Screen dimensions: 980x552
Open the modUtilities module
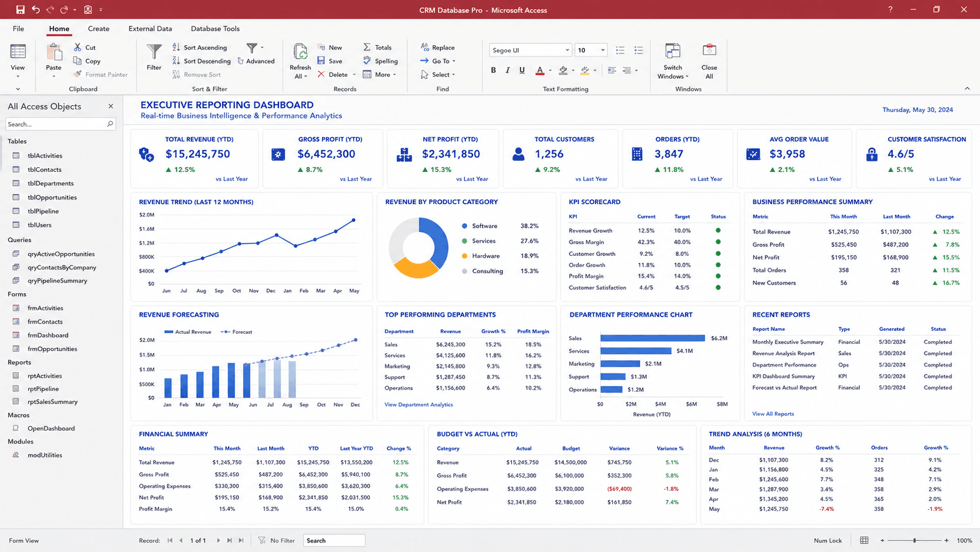point(45,455)
